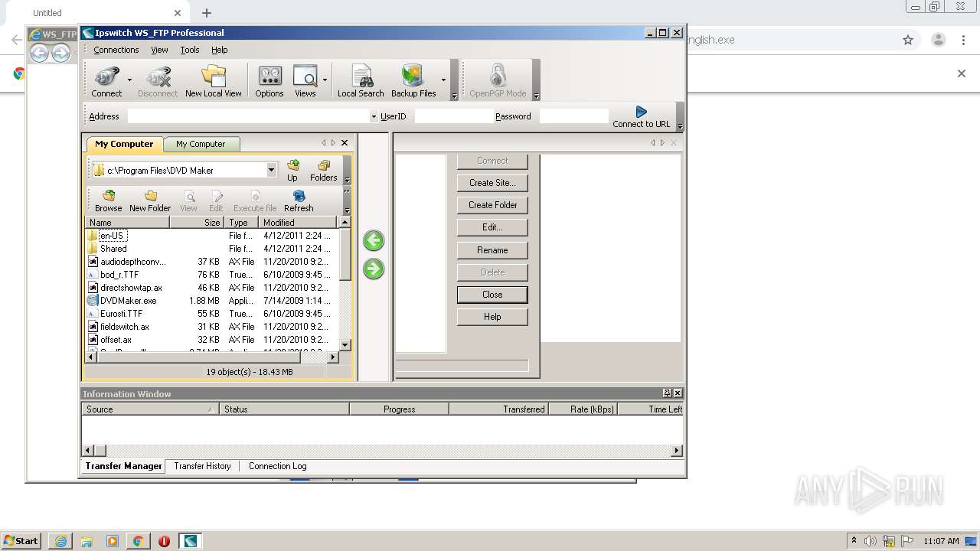Select the Transfer Manager tab
Screen dimensions: 980x551
pyautogui.click(x=123, y=465)
